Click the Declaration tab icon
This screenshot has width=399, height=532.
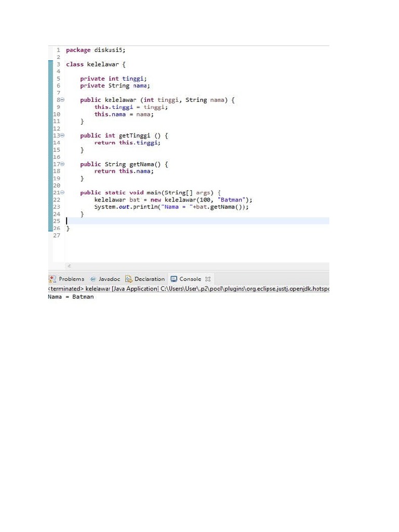click(x=129, y=279)
